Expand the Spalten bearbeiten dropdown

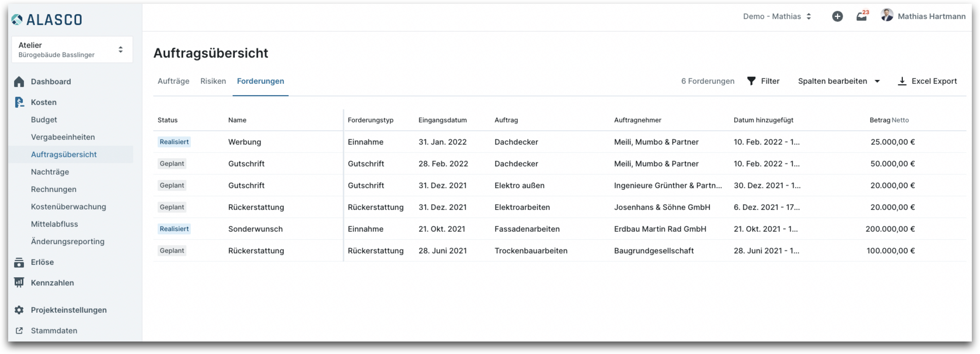pyautogui.click(x=839, y=81)
